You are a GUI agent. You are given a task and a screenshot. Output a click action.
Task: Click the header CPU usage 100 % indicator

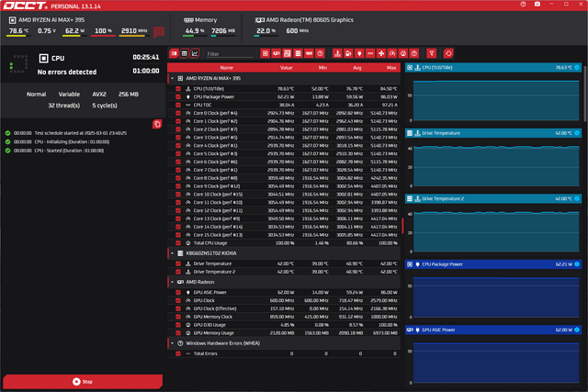[103, 30]
